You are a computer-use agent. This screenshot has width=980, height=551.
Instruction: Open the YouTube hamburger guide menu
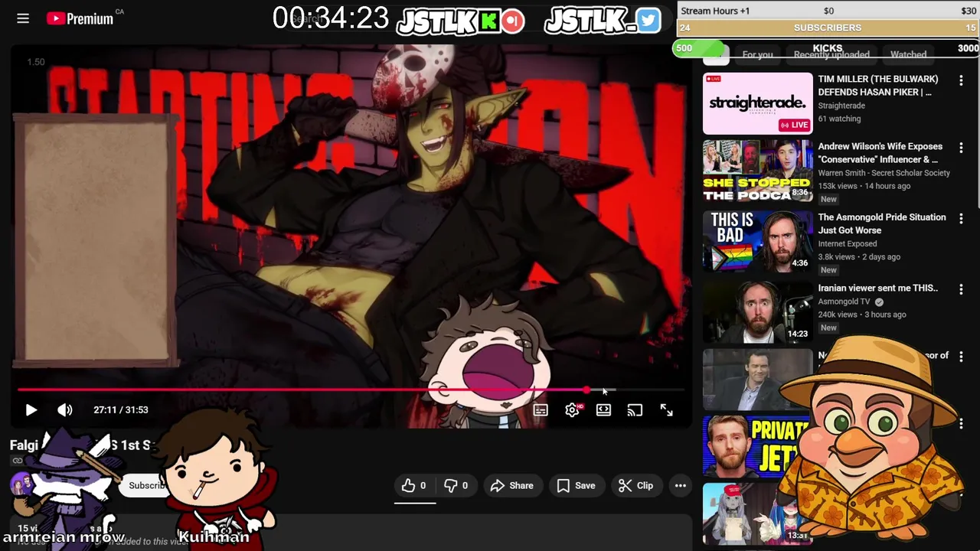[x=23, y=18]
